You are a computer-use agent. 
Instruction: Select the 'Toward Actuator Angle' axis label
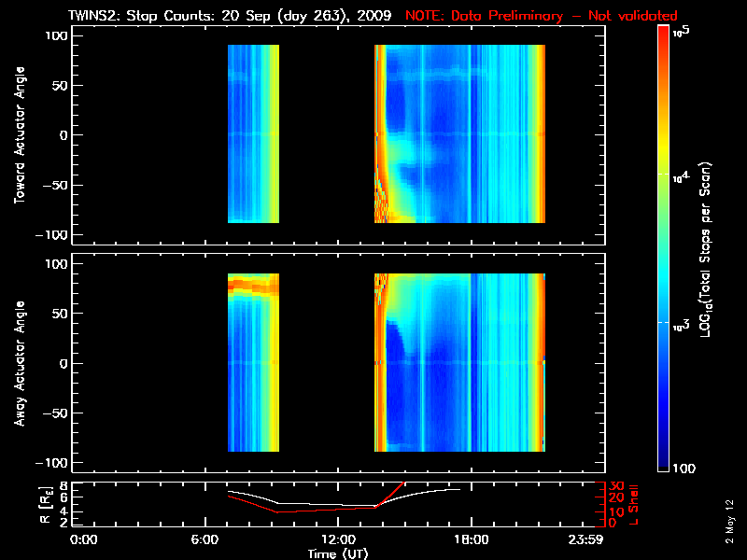click(x=20, y=135)
